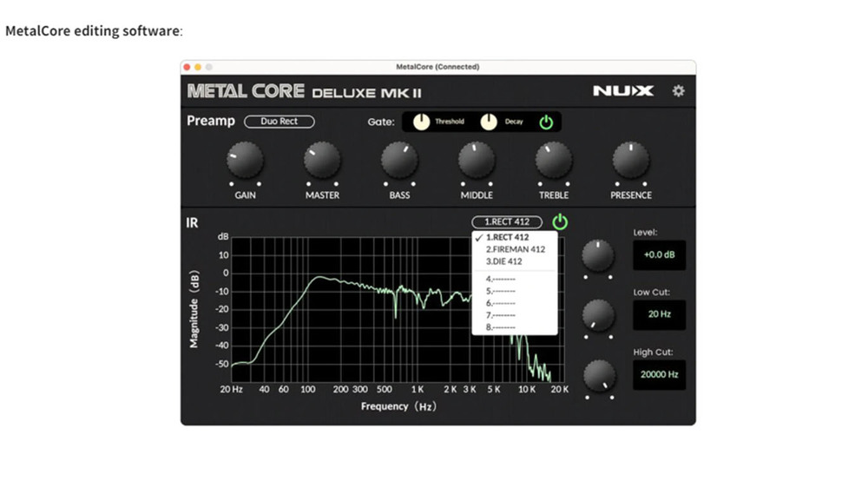Image resolution: width=868 pixels, height=488 pixels.
Task: Click the 1.RECT 412 IR dropdown button
Action: [x=507, y=221]
